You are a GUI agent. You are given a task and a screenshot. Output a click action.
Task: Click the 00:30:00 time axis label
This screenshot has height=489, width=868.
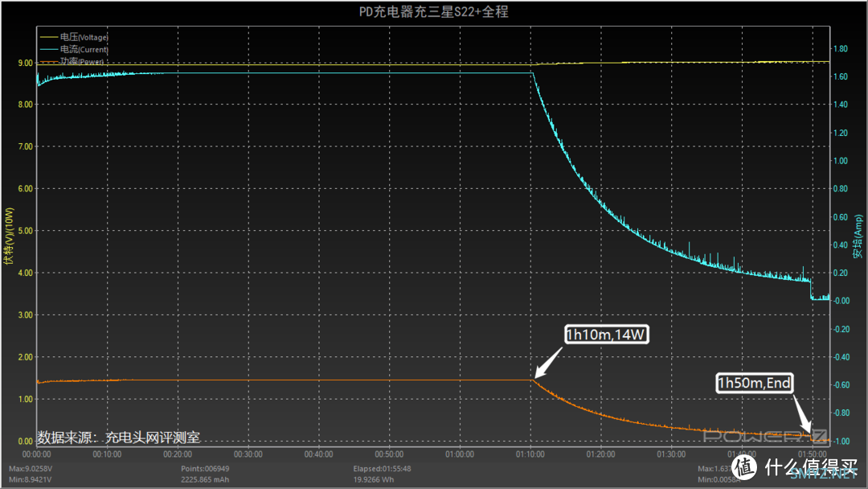(248, 454)
